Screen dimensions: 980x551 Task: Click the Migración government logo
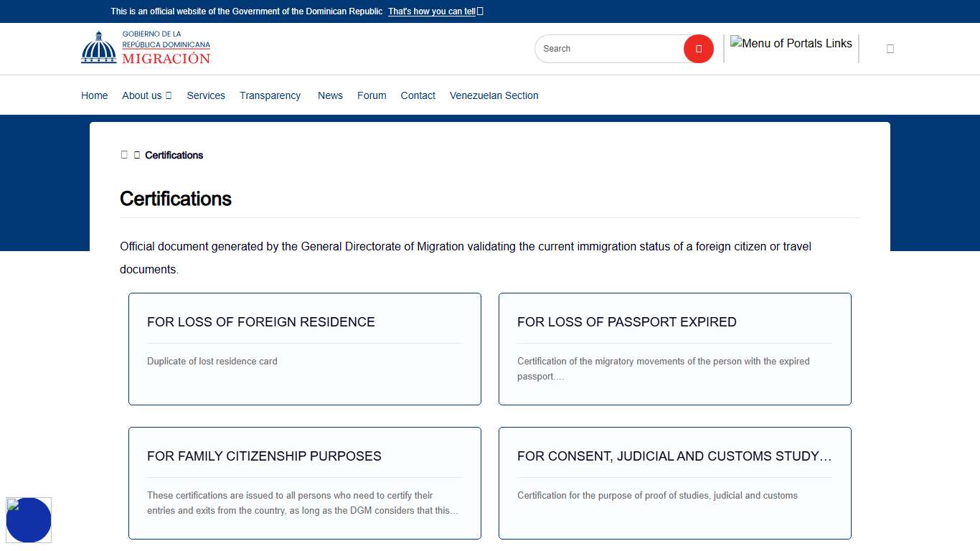(146, 48)
